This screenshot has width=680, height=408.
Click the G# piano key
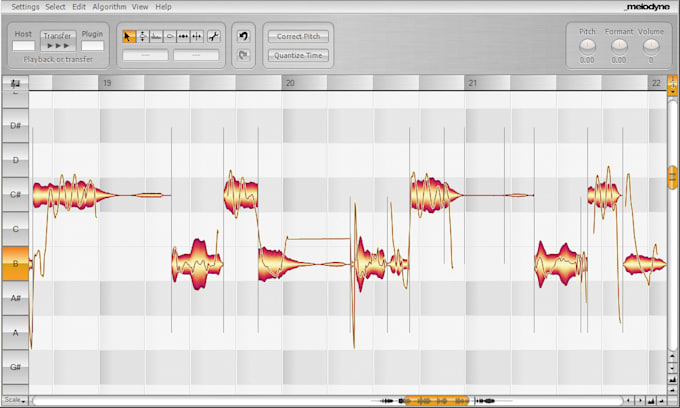[15, 367]
